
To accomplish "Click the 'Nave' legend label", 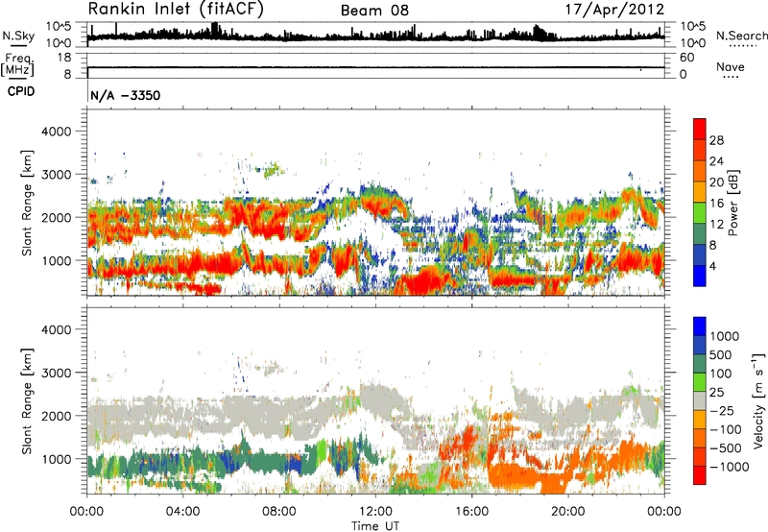I will [x=731, y=66].
